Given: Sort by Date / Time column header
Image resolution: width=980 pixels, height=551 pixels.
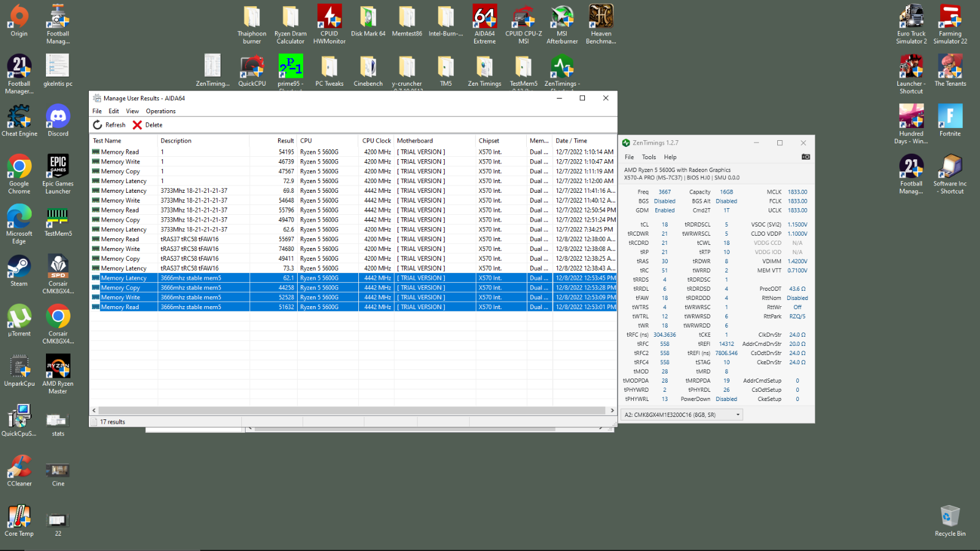Looking at the screenshot, I should [585, 141].
